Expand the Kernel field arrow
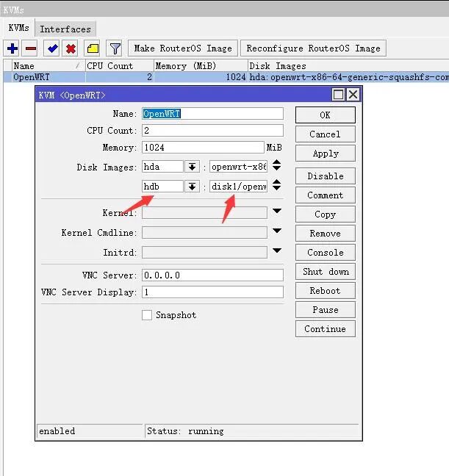Viewport: 449px width, 476px height. click(277, 211)
